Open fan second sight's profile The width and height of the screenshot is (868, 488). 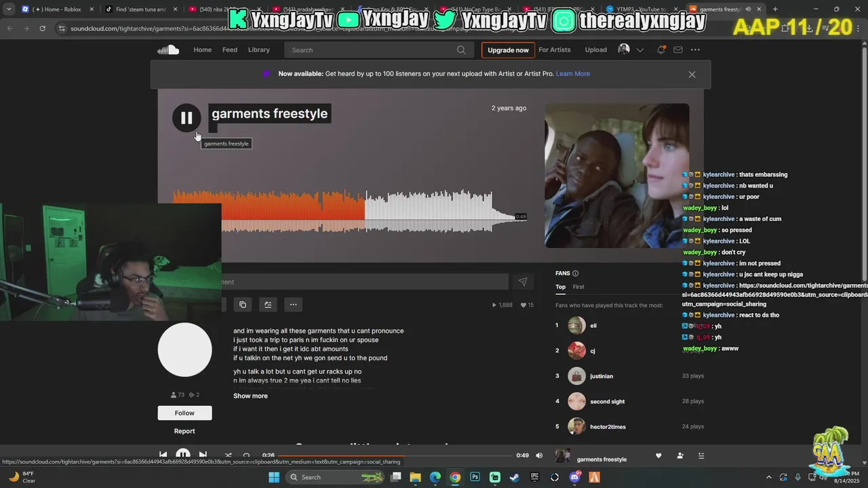pos(608,401)
